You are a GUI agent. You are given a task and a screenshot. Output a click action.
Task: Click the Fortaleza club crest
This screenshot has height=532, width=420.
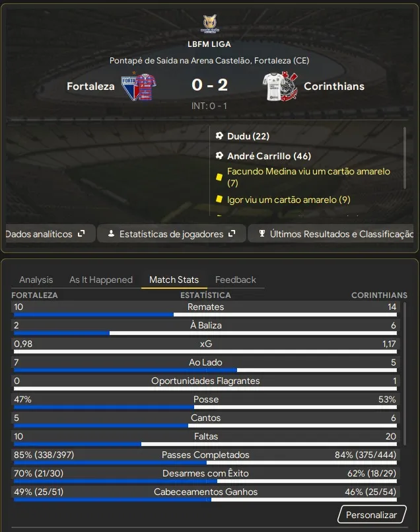tap(129, 87)
